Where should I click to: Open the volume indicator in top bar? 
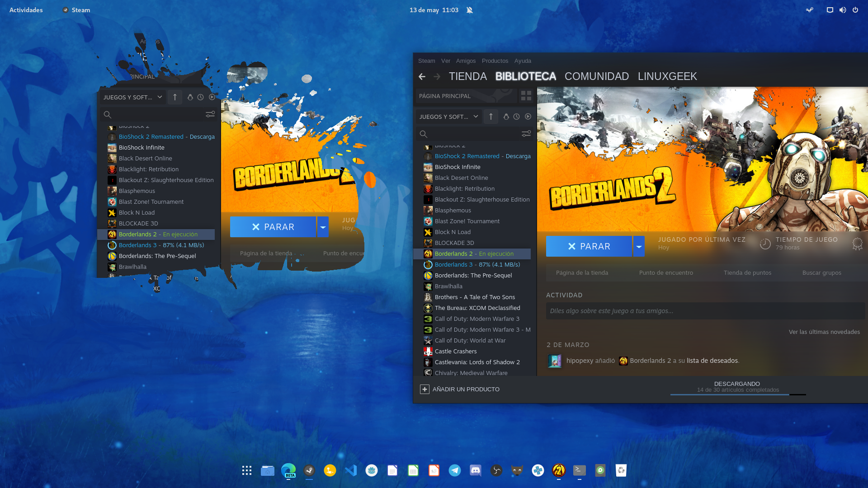click(x=843, y=10)
